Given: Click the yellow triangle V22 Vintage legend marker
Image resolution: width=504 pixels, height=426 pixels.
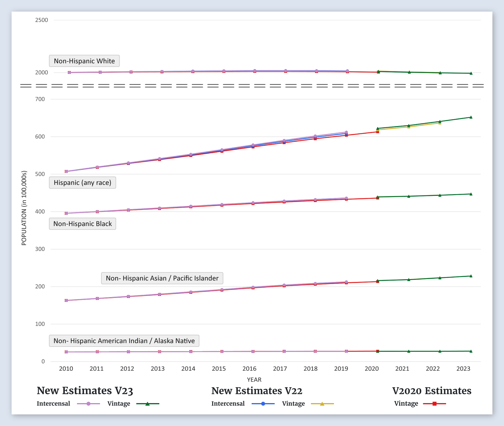Looking at the screenshot, I should (322, 404).
